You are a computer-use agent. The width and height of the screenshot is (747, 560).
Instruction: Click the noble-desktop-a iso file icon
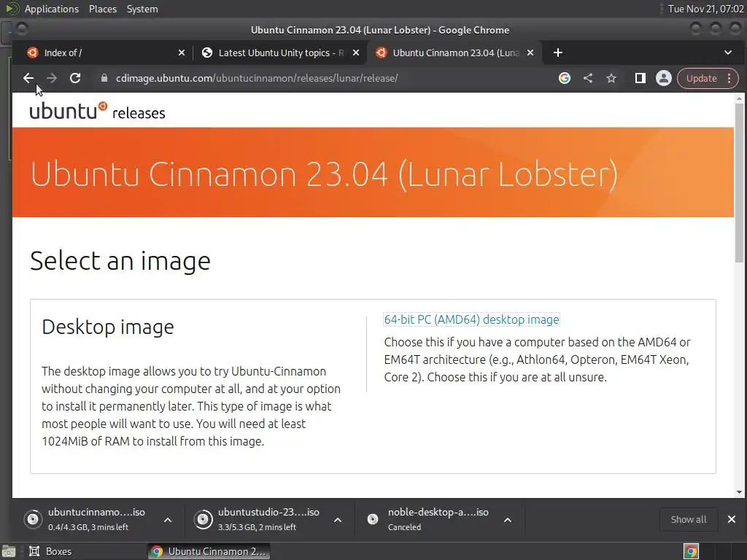click(x=373, y=519)
